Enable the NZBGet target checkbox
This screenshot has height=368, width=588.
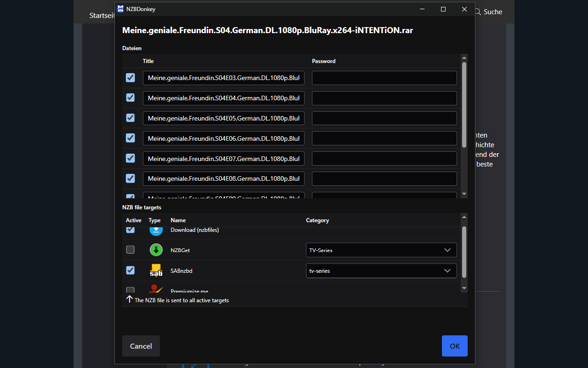pos(130,249)
